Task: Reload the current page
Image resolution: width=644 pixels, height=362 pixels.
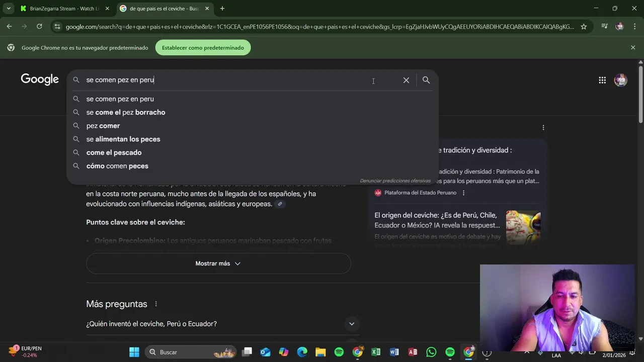Action: coord(39,27)
